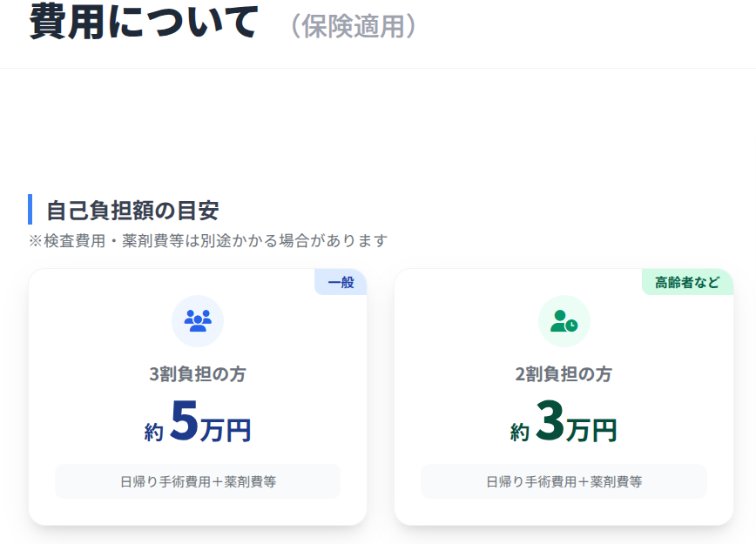Click the user-clock icon in 2割負担 card
The width and height of the screenshot is (756, 544).
564,321
